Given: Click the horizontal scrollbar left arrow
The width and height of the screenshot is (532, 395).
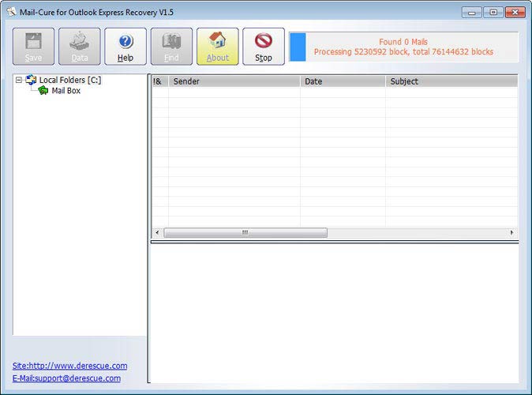Looking at the screenshot, I should click(157, 232).
